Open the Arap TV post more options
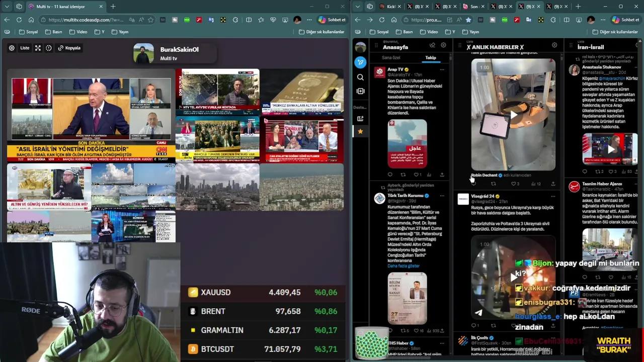The width and height of the screenshot is (644, 362). 442,69
